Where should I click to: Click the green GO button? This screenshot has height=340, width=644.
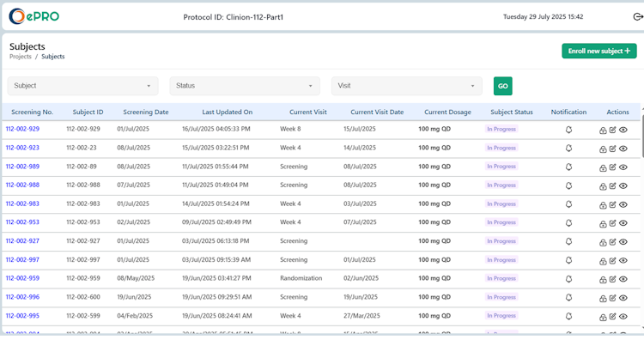click(502, 86)
